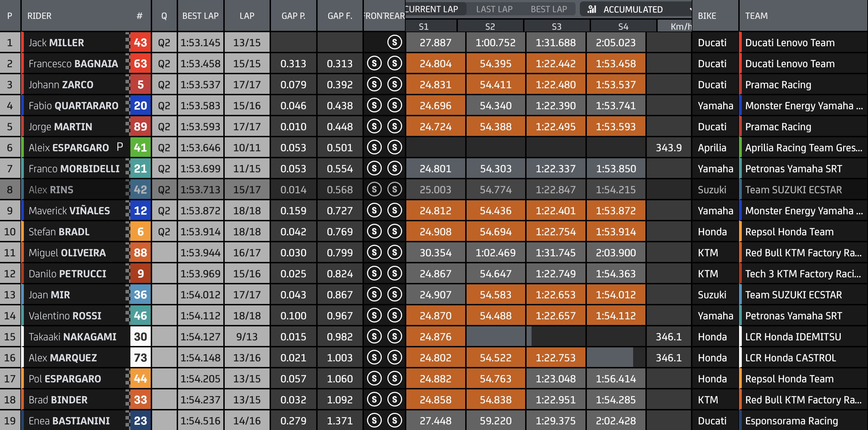Viewport: 868px width, 430px height.
Task: Click Alex Rins' greyed rear tyre icon
Action: click(x=395, y=189)
